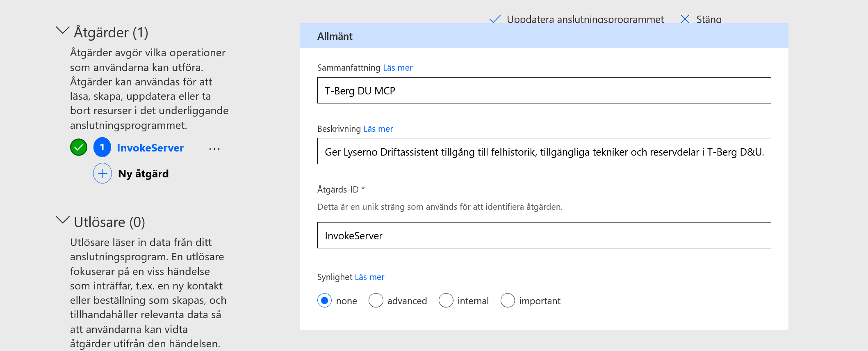Open Läs mer link next to Beskrivning
This screenshot has width=868, height=351.
coord(378,129)
